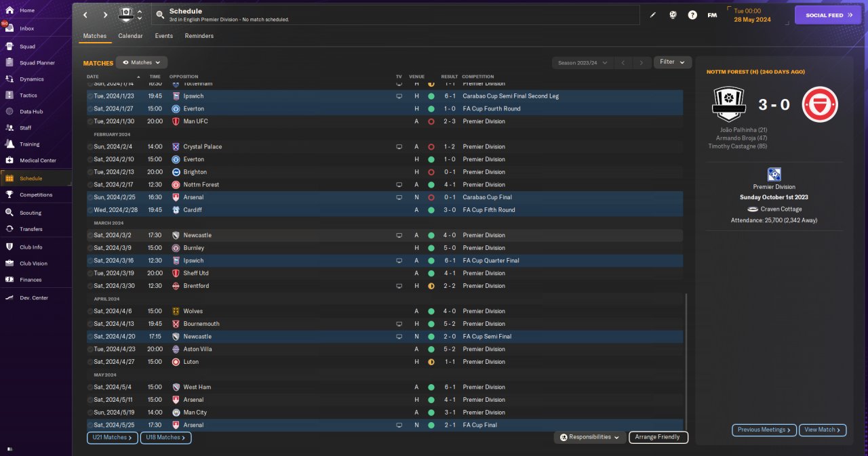Expand the Matches view dropdown
Image resolution: width=868 pixels, height=456 pixels.
(x=142, y=62)
